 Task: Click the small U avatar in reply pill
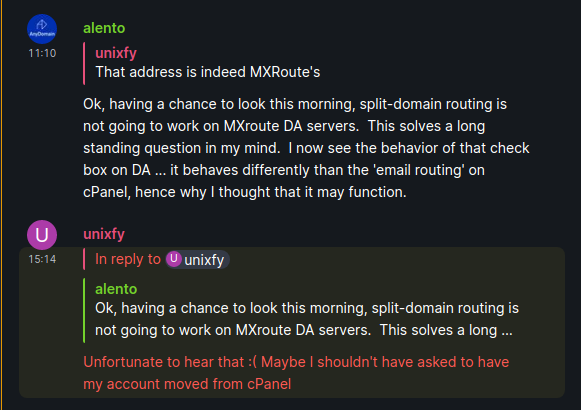173,259
